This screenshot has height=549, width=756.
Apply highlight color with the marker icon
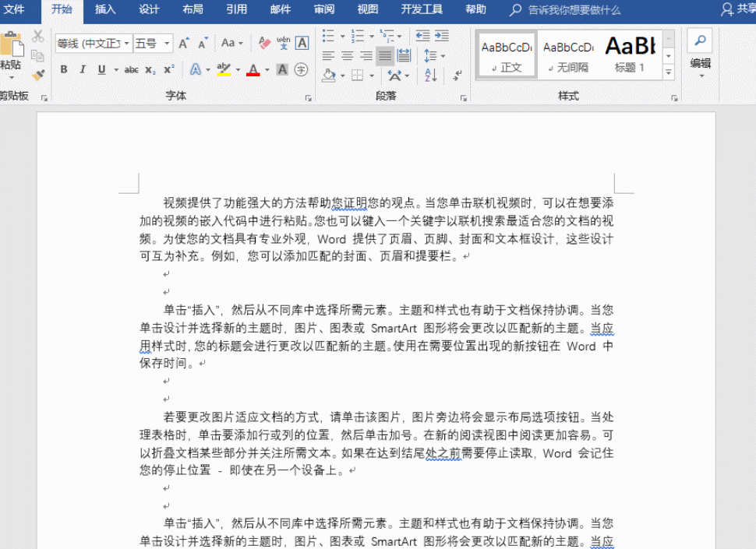pos(224,70)
